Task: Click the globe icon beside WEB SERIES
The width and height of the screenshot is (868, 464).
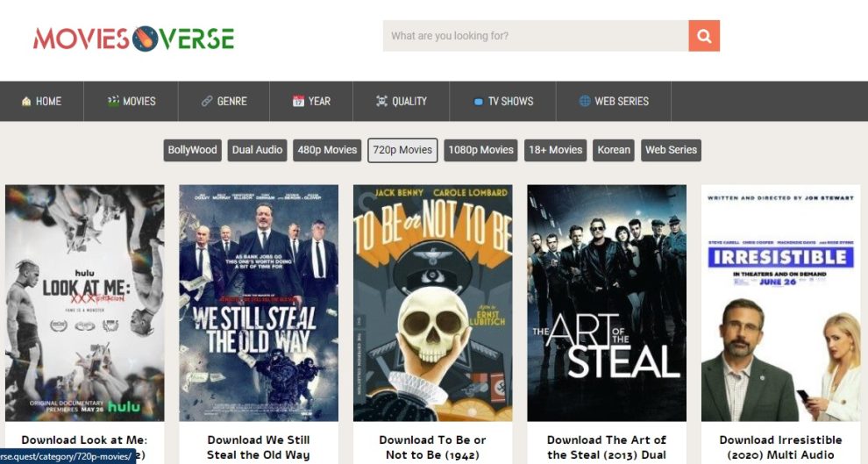Action: coord(585,101)
